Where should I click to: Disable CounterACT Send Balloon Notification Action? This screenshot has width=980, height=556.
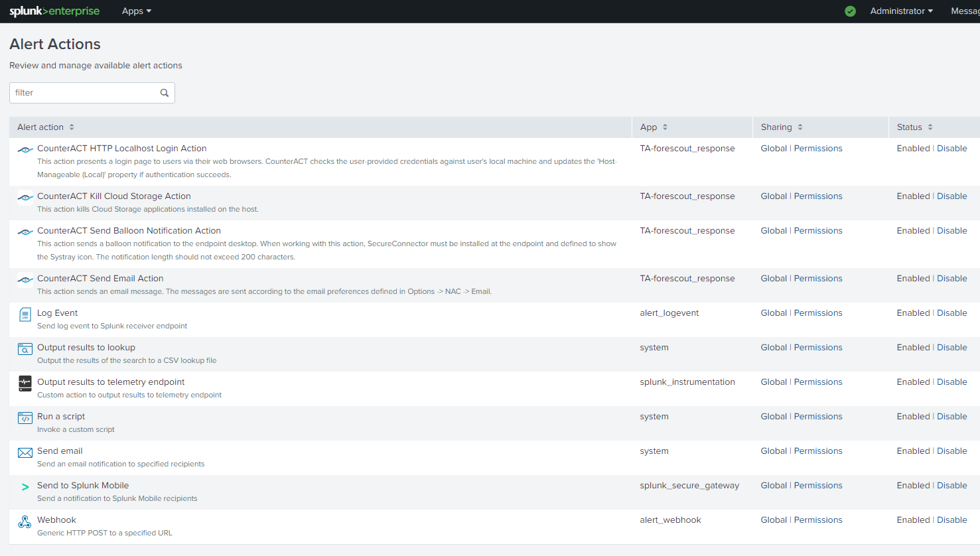[952, 231]
